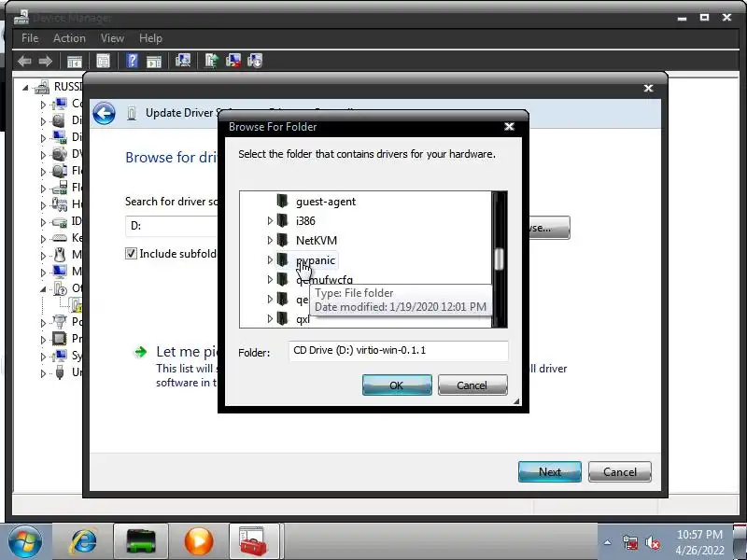
Task: Click the blue back arrow in Update Driver wizard
Action: point(104,114)
